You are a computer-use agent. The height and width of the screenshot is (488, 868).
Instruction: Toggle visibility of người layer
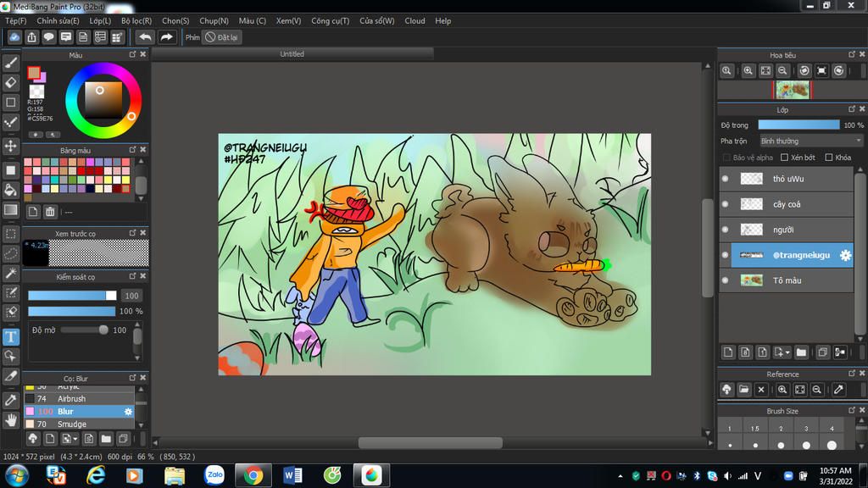(x=726, y=230)
